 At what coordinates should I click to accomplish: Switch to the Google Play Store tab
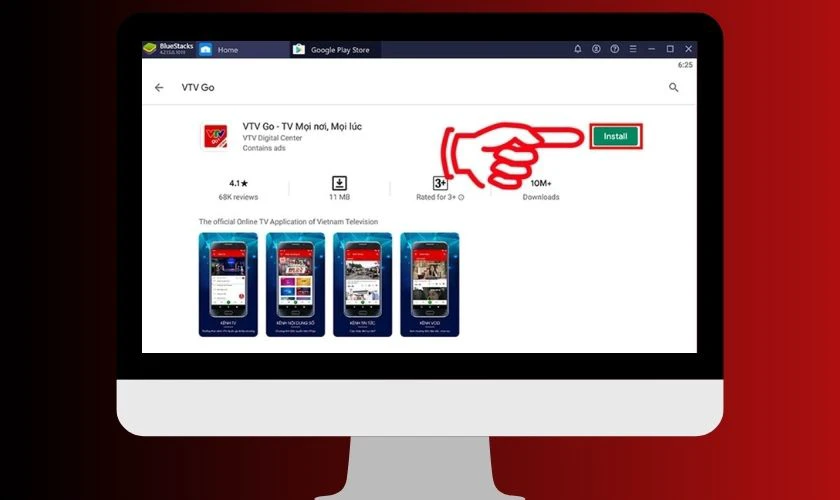pyautogui.click(x=335, y=49)
